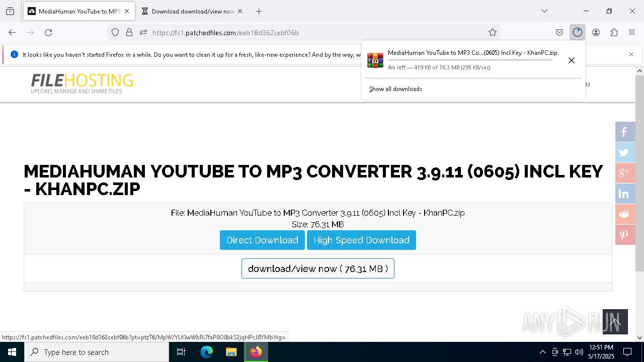The height and width of the screenshot is (362, 644).
Task: Click the taskbar search box
Action: [x=97, y=352]
